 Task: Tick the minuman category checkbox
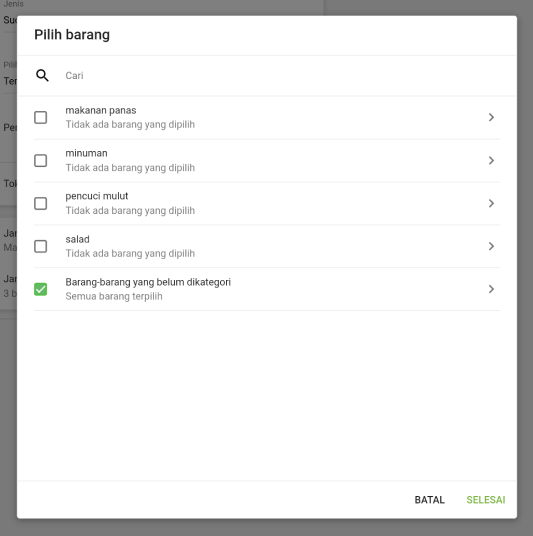tap(41, 161)
